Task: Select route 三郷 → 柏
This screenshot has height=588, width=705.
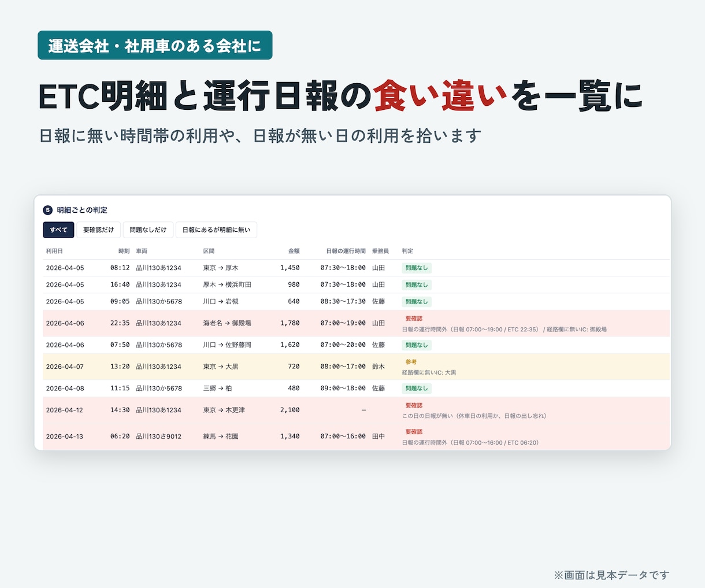Action: click(x=217, y=388)
